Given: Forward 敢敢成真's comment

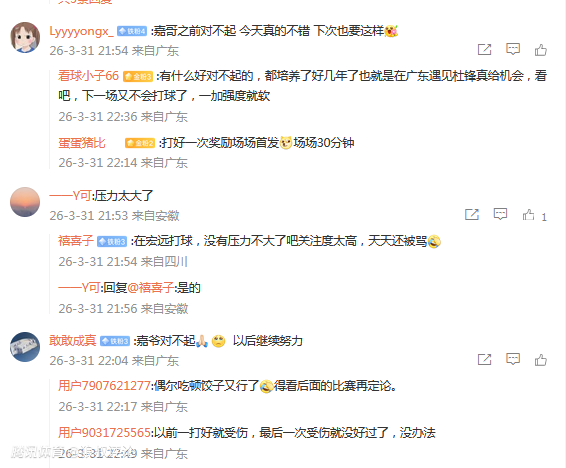Looking at the screenshot, I should pyautogui.click(x=484, y=359).
